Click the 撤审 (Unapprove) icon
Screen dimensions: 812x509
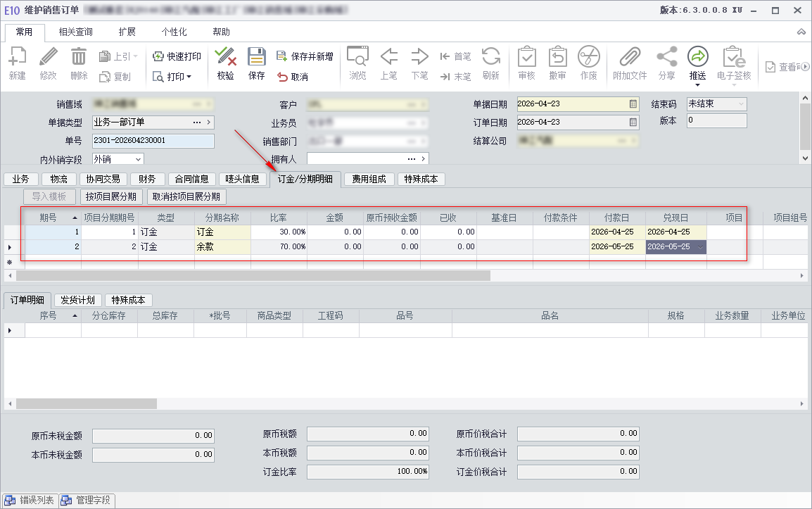tap(558, 63)
